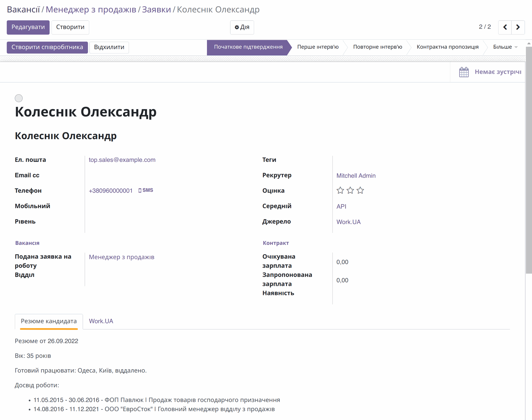This screenshot has height=420, width=532.
Task: Click the Контракт section header
Action: coord(276,243)
